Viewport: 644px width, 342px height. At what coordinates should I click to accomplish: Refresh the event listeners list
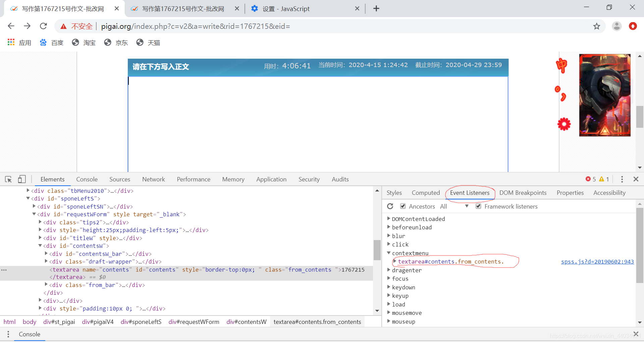[x=390, y=206]
